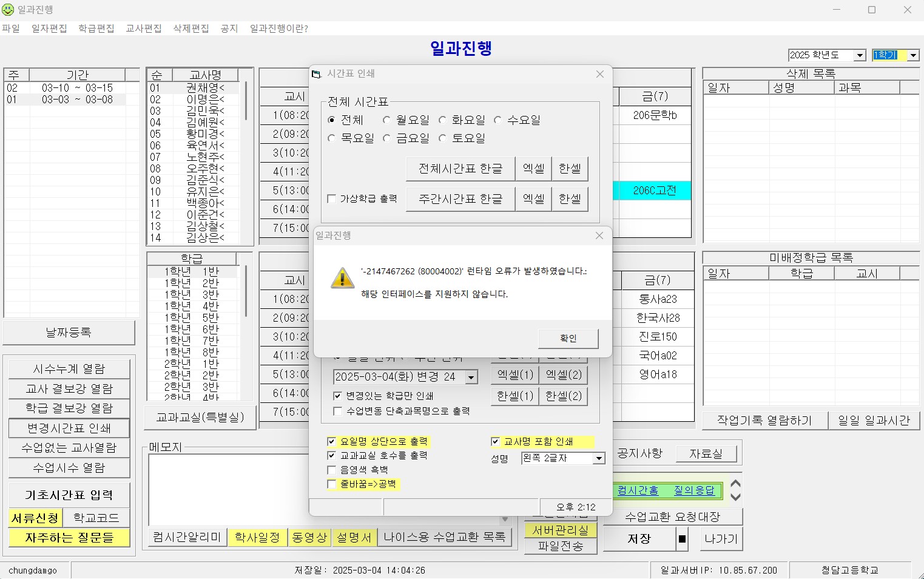Select the 수요일 radio option
This screenshot has height=579, width=924.
coord(498,120)
